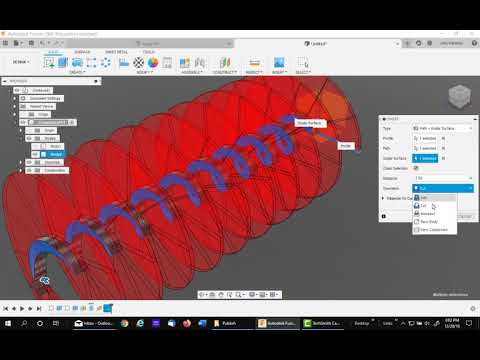Click the Help icon in the top-right corner
The width and height of the screenshot is (480, 360).
pyautogui.click(x=474, y=43)
